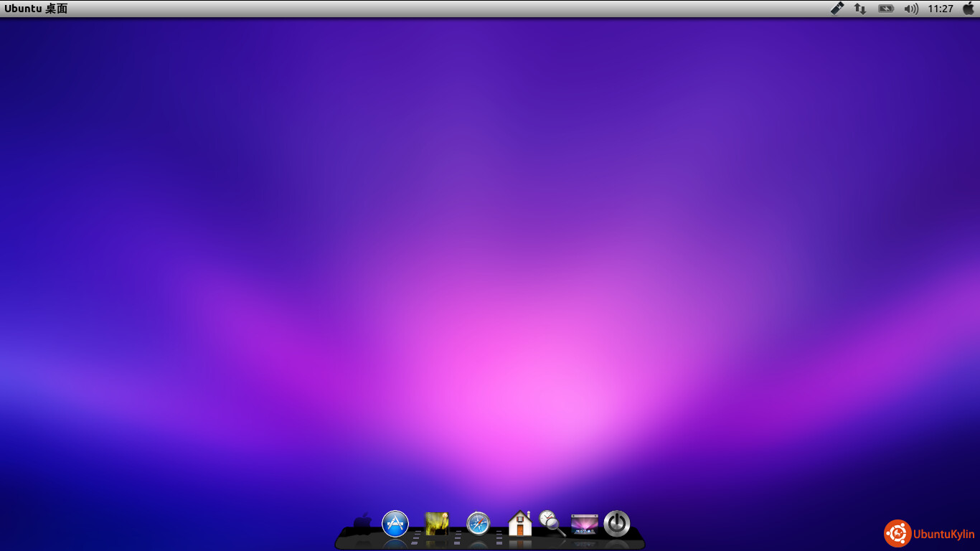Expand the network arrows indicator menu
Viewport: 980px width, 551px height.
tap(859, 9)
